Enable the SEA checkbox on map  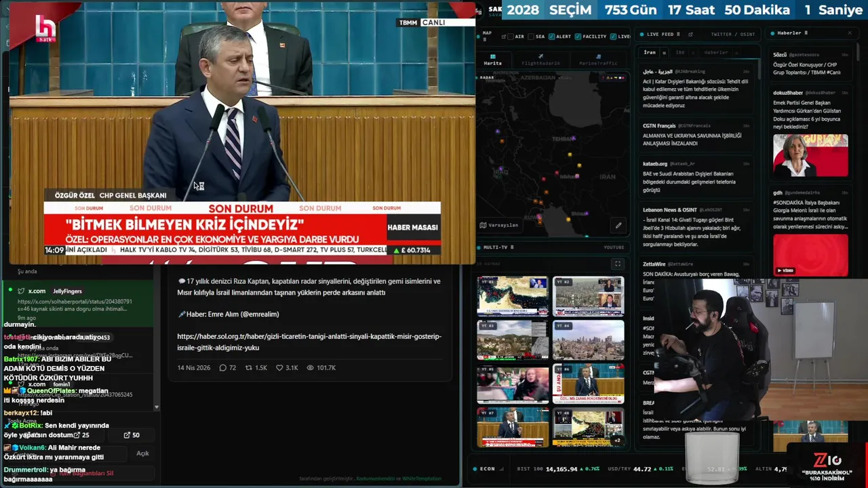[531, 37]
